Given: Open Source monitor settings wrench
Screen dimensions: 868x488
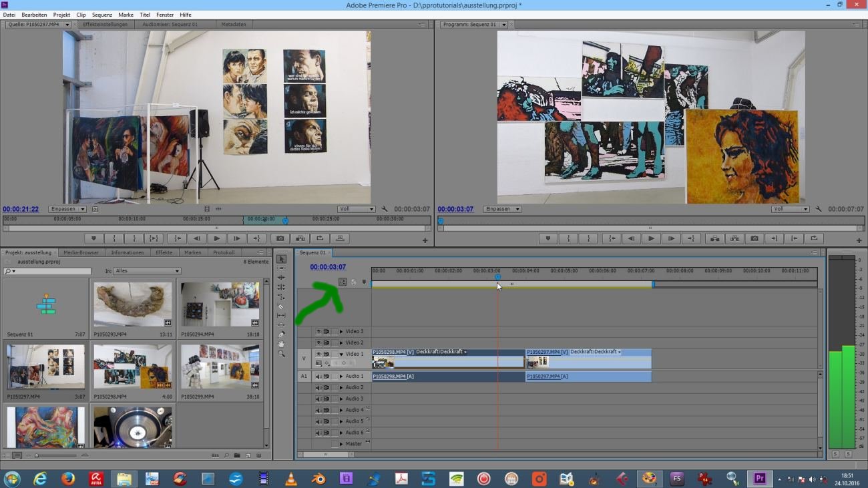Looking at the screenshot, I should pos(385,209).
